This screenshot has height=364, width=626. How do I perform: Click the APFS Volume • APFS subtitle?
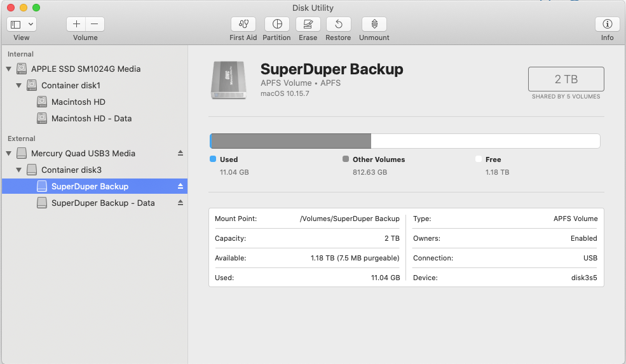[300, 83]
